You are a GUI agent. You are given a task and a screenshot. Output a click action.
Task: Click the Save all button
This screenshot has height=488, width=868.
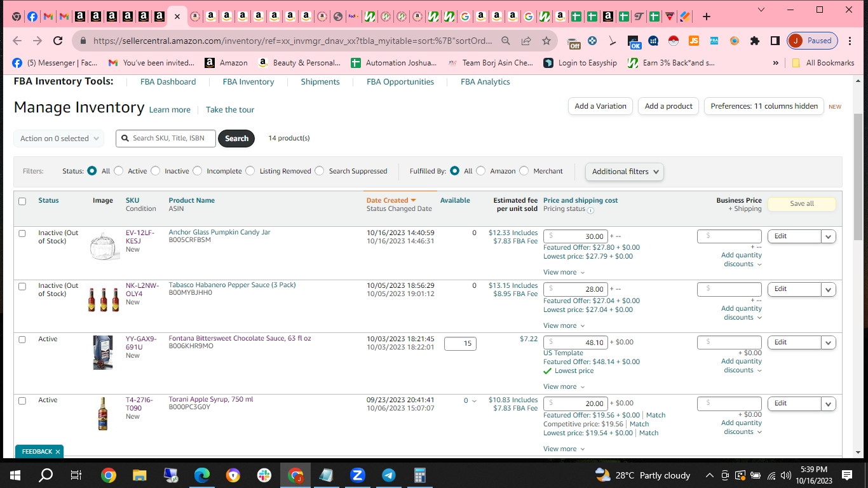tap(802, 204)
